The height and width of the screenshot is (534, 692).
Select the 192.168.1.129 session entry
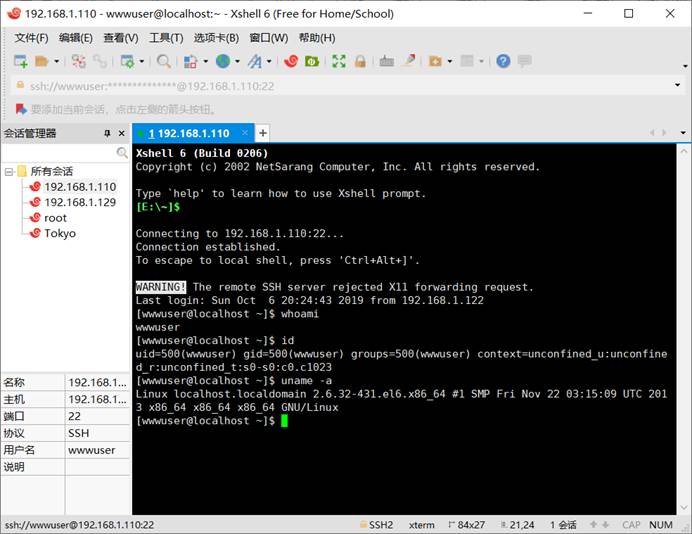[x=79, y=202]
